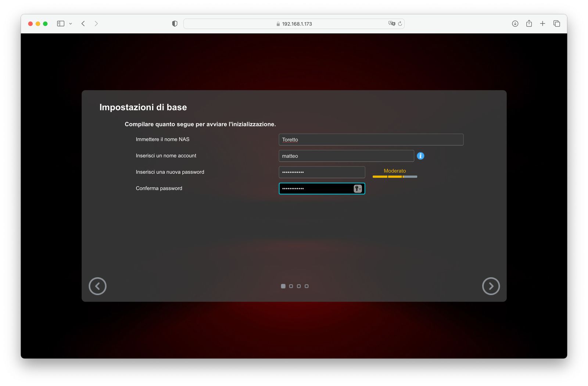This screenshot has height=386, width=588.
Task: Click the 'Compilare quanto segue' instruction text
Action: pyautogui.click(x=200, y=124)
